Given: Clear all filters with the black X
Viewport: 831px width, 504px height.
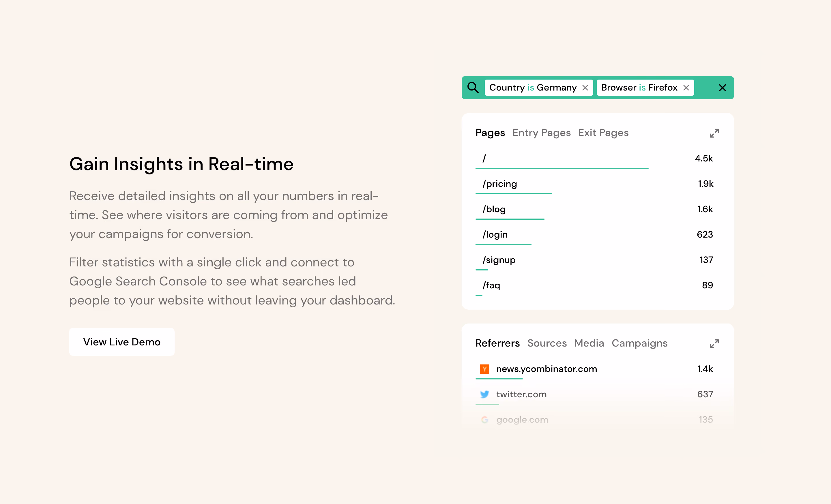Looking at the screenshot, I should point(723,88).
